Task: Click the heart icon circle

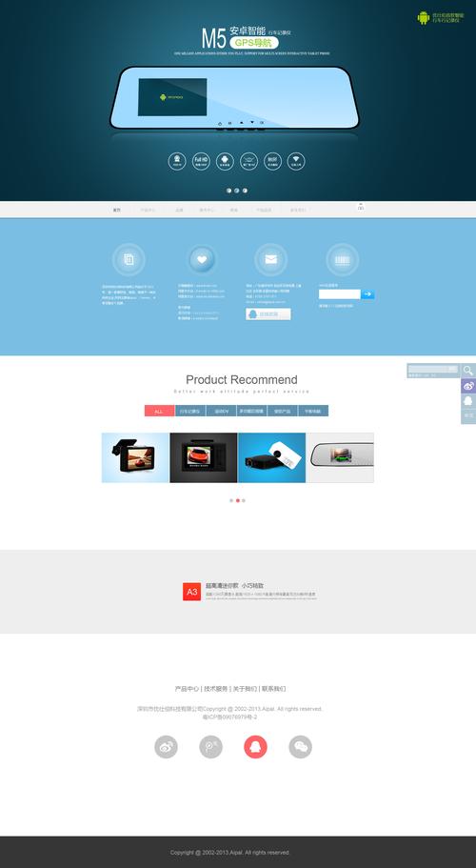Action: coord(202,259)
